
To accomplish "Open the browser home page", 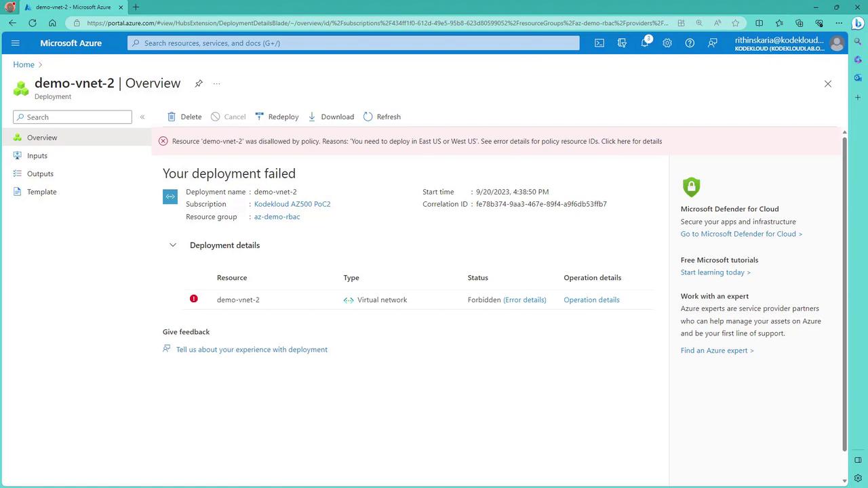I will pyautogui.click(x=52, y=22).
